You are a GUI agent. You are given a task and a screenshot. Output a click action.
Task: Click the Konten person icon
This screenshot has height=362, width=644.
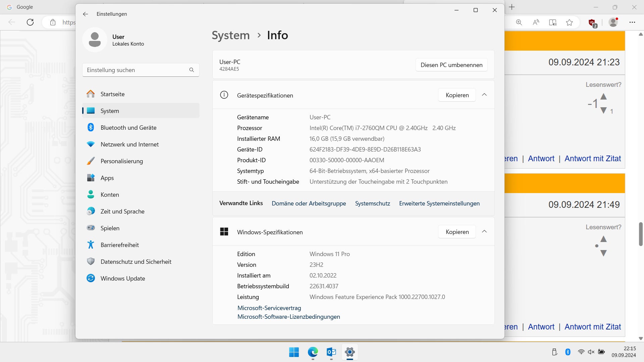[91, 194]
